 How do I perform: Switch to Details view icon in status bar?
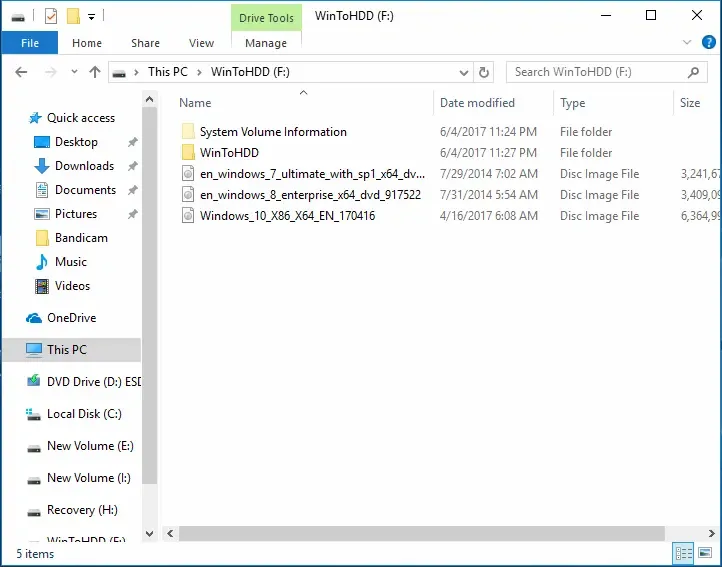tap(683, 553)
